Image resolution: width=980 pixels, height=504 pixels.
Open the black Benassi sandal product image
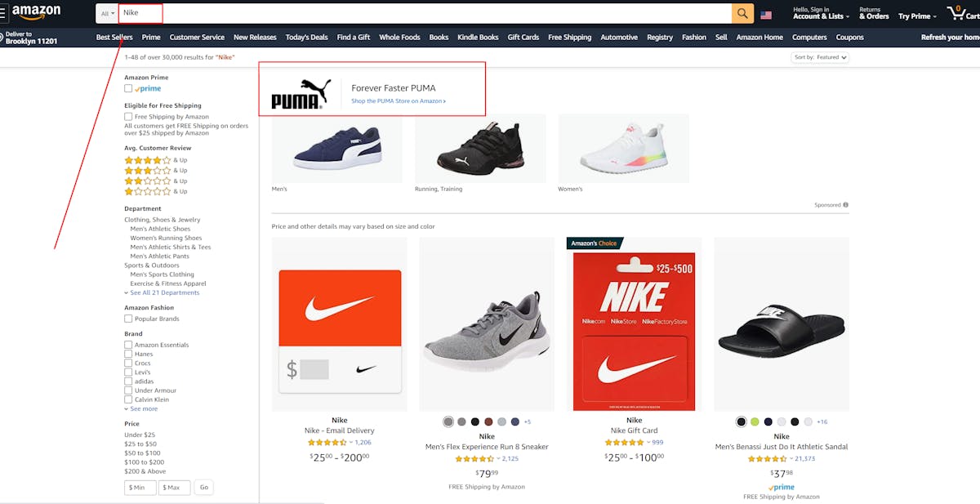(x=782, y=325)
